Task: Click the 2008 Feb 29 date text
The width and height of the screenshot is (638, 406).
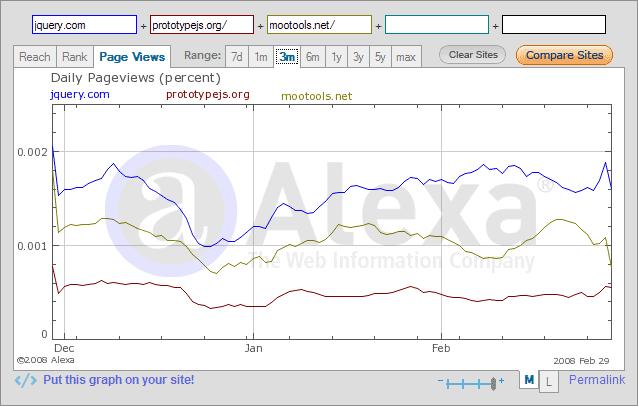Action: (x=581, y=361)
